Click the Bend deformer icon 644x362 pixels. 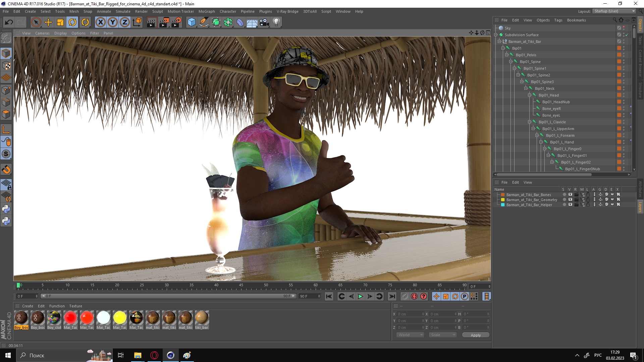point(240,22)
